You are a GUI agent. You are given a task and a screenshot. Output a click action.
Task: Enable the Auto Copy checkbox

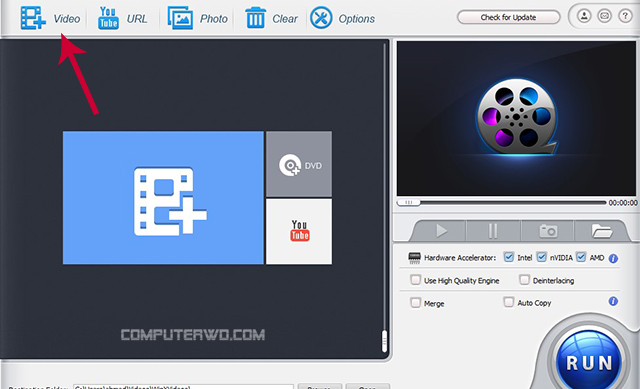[509, 302]
